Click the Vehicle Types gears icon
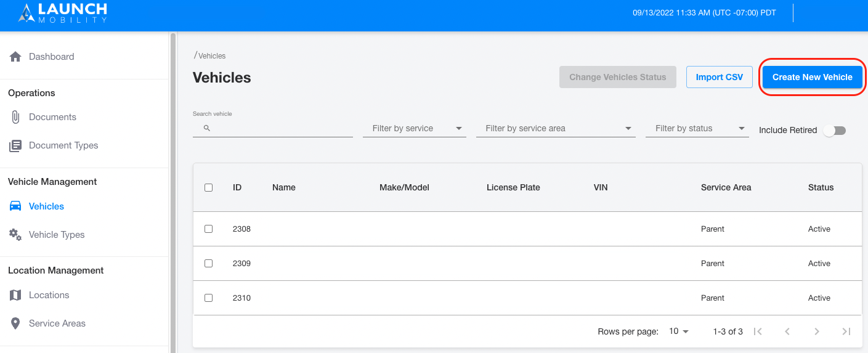The height and width of the screenshot is (353, 868). point(15,235)
